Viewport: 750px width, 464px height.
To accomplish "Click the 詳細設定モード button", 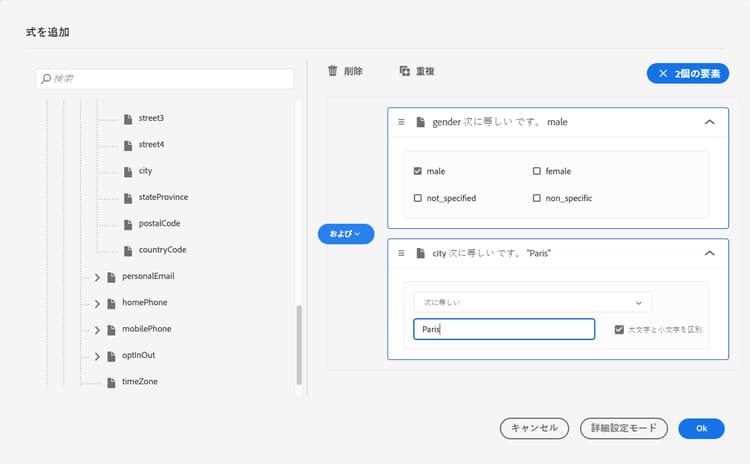I will click(x=624, y=428).
